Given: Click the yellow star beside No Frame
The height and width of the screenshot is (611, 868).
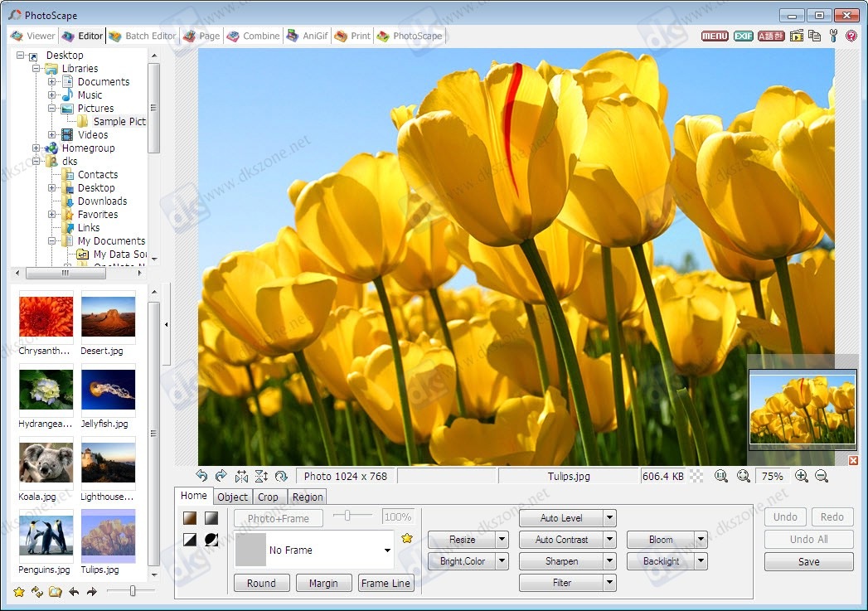Looking at the screenshot, I should (407, 538).
